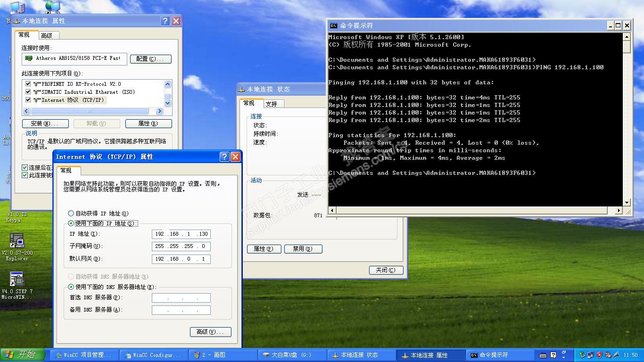644x362 pixels.
Task: Click the Atheros network adapter icon
Action: 29,58
